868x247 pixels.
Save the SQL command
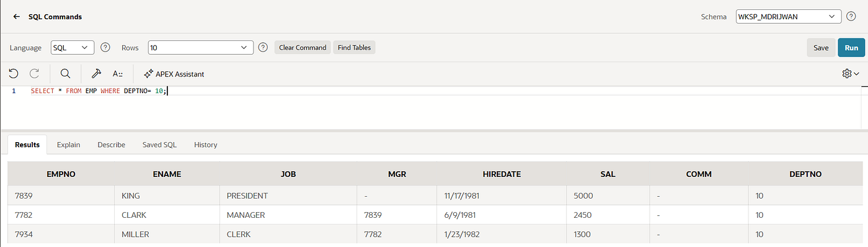[x=821, y=48]
